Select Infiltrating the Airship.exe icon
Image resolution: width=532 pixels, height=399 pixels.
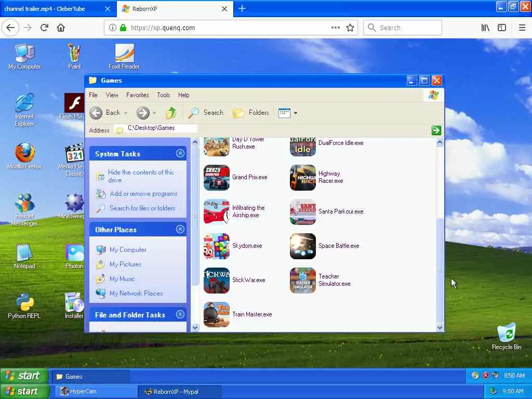pos(217,212)
